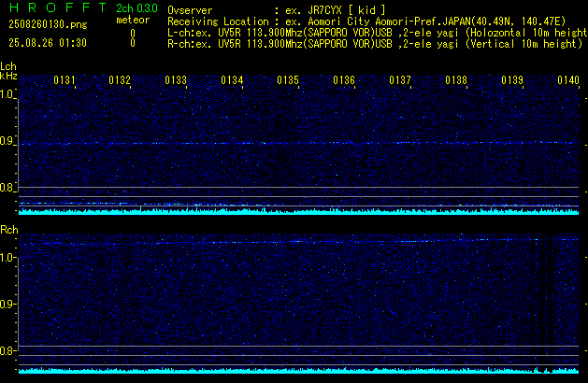This screenshot has width=588, height=383.
Task: Click the kHz unit label
Action: 8,76
